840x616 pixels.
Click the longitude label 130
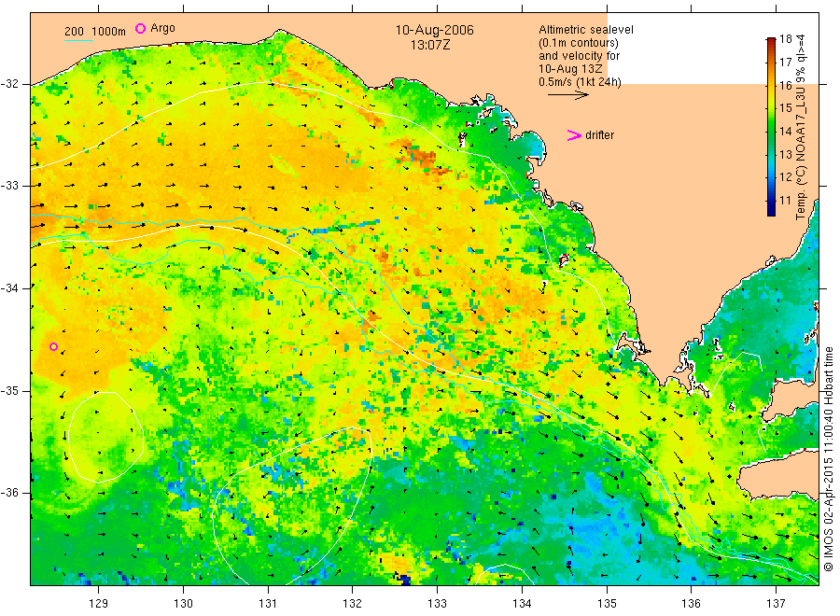(183, 604)
